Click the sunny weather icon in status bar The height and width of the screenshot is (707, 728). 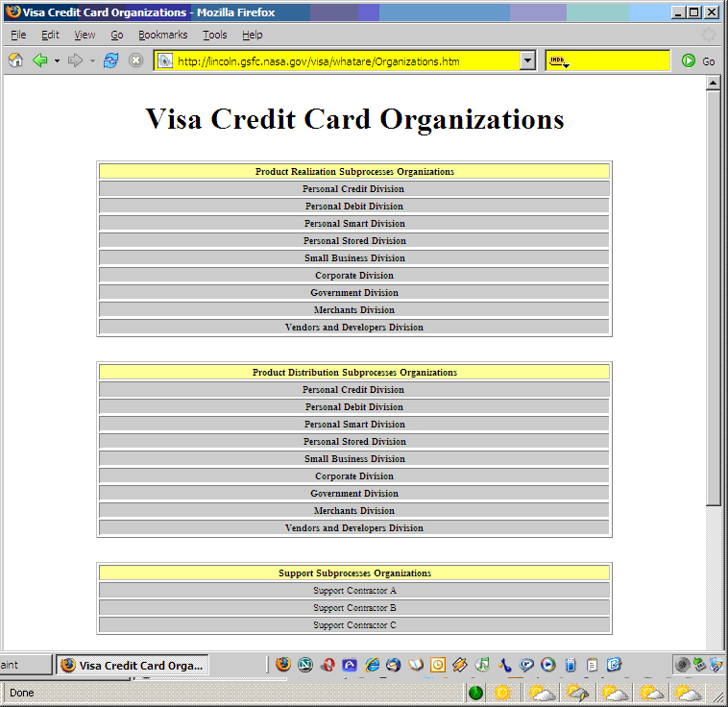[x=502, y=693]
